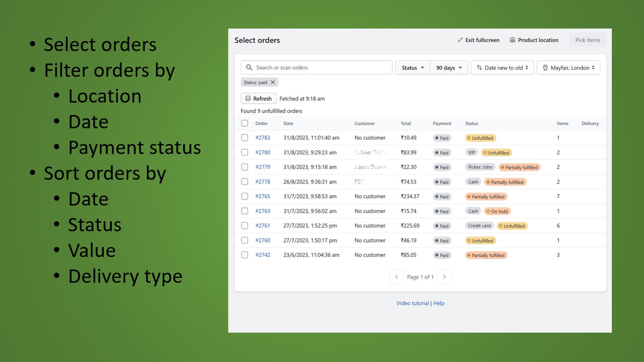Screen dimensions: 644x362
Task: Click the Video tutorial link
Action: click(x=412, y=303)
